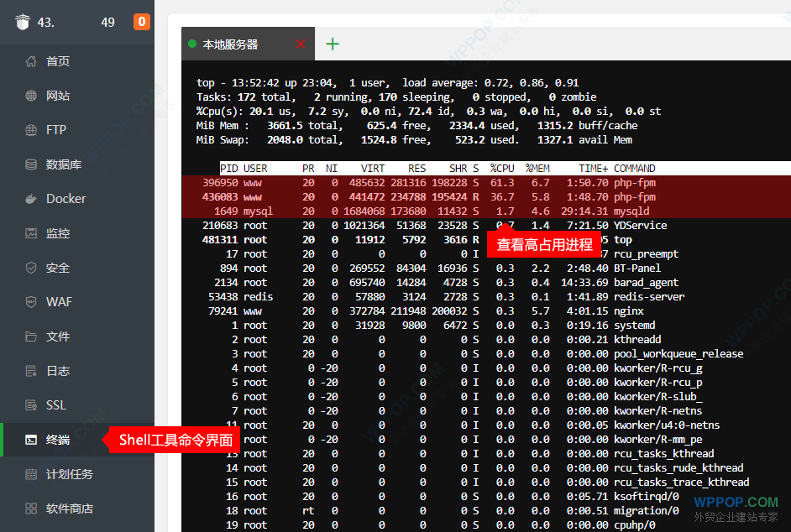Select the FTP globe icon
This screenshot has height=532, width=791.
point(31,130)
